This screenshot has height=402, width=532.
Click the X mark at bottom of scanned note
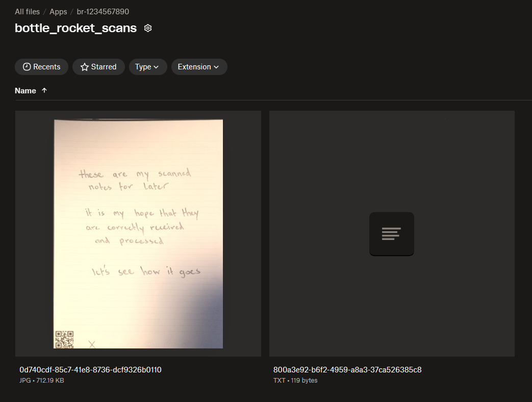tap(92, 344)
